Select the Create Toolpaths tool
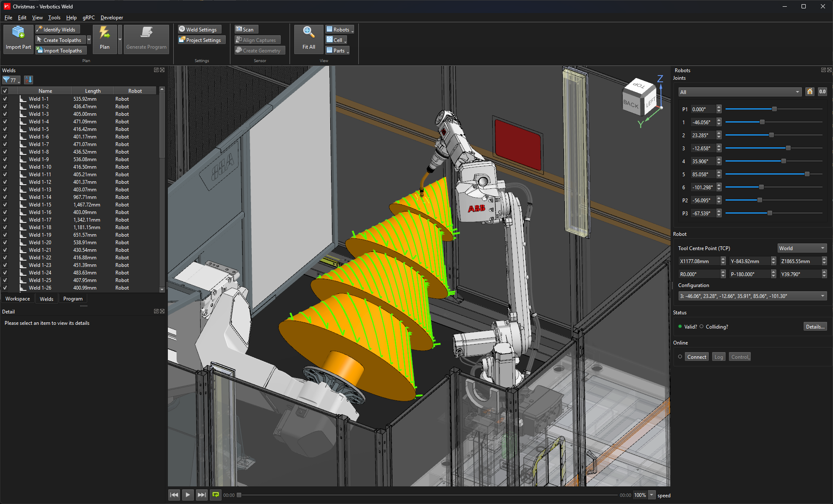Screen dimensions: 833x504 click(x=60, y=40)
